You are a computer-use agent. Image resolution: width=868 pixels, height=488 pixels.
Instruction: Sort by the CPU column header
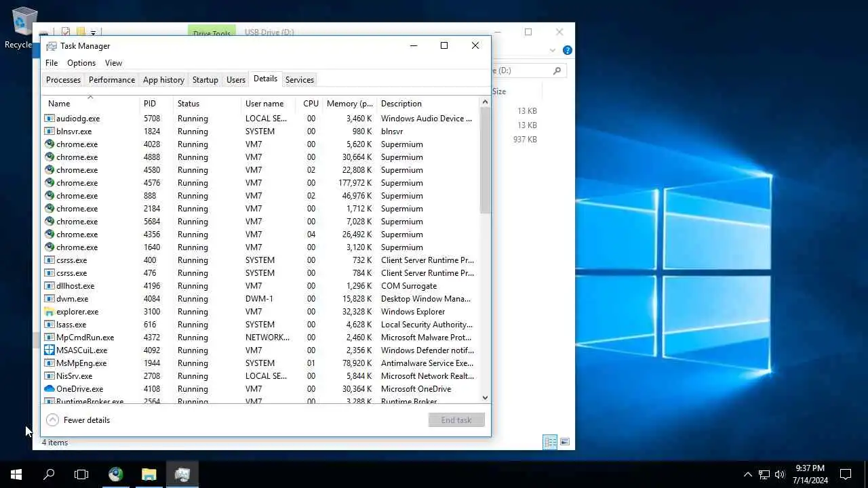tap(309, 104)
